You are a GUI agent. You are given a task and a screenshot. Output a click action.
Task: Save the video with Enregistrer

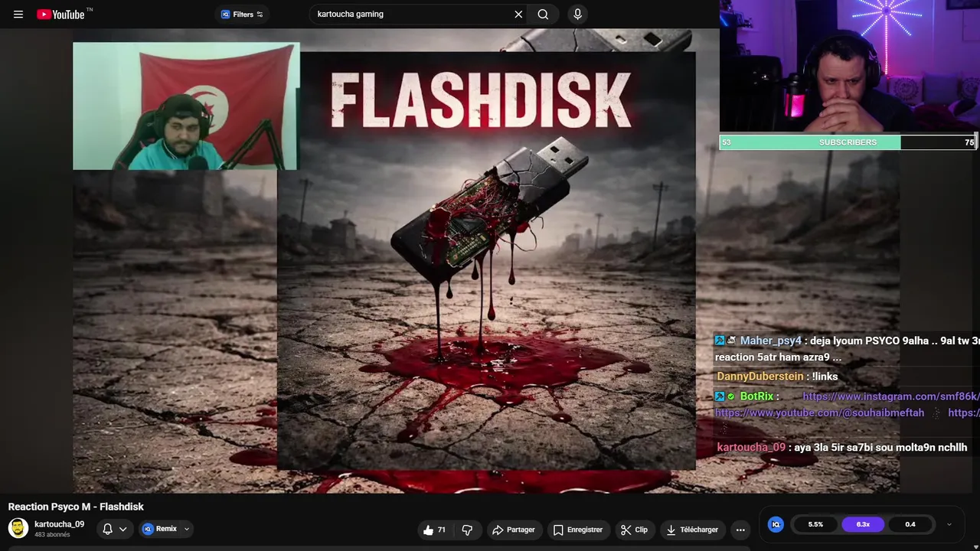pyautogui.click(x=578, y=530)
